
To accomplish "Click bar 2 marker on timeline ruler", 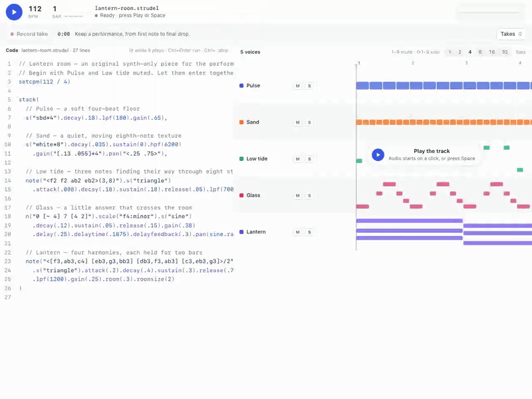I will (412, 63).
